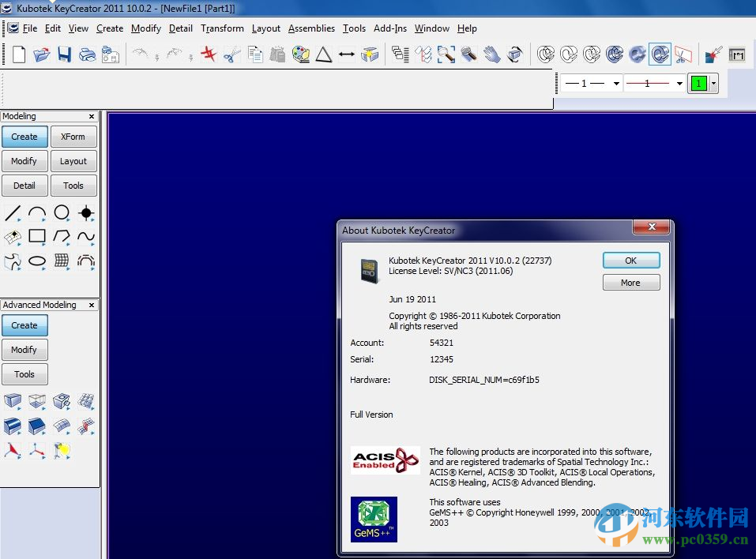Switch Advanced Modeling palette to Modify
This screenshot has height=559, width=756.
click(24, 350)
